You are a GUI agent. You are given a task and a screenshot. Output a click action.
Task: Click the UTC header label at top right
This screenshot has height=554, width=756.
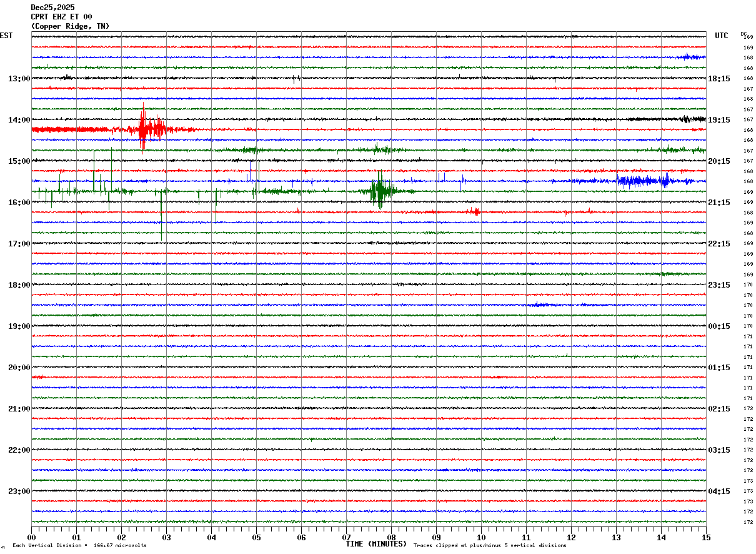(x=722, y=36)
